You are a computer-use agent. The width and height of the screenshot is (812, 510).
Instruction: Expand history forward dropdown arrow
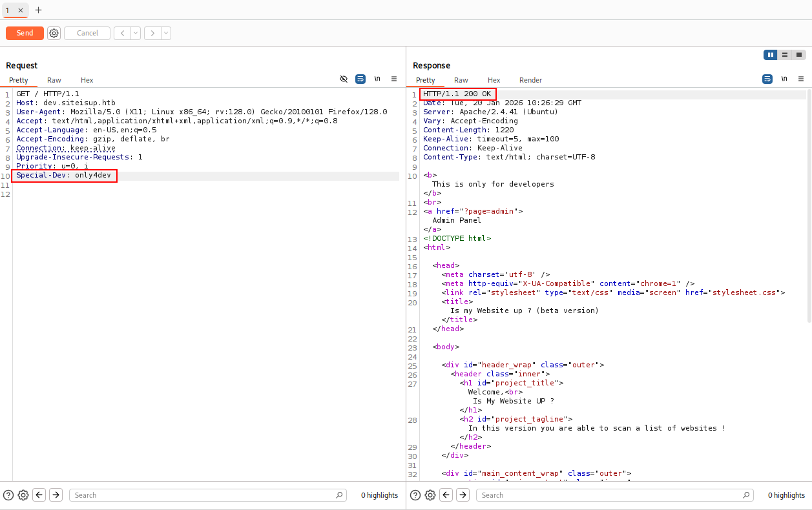click(166, 33)
